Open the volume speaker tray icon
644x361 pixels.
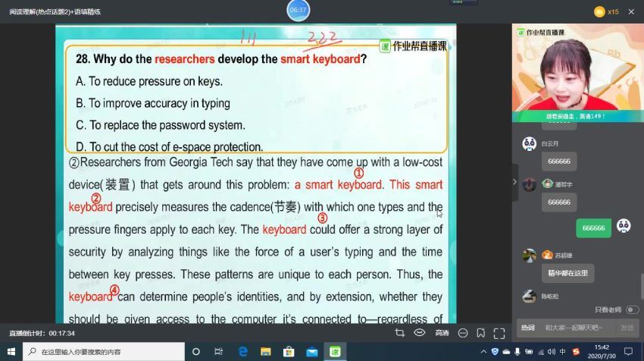(551, 352)
